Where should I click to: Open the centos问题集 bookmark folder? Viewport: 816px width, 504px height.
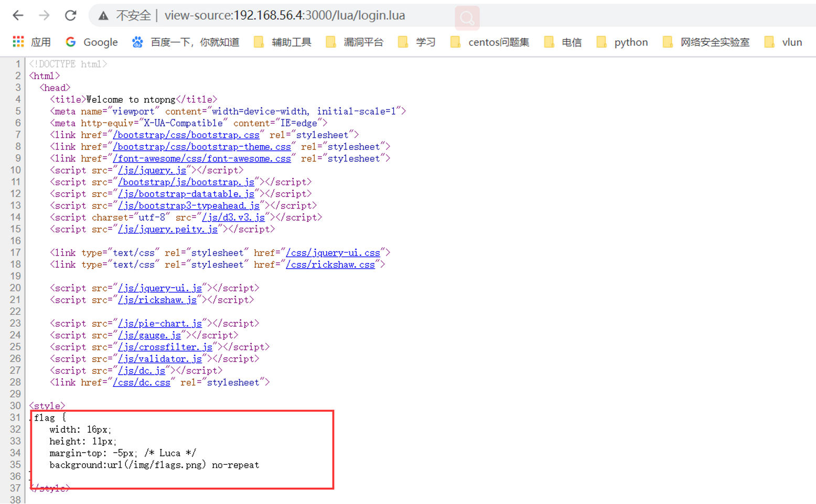(x=490, y=42)
